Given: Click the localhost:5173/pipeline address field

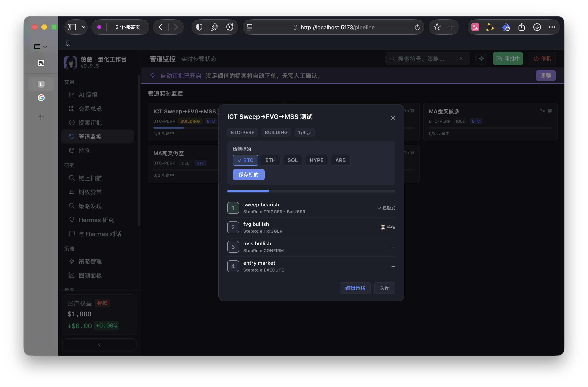Looking at the screenshot, I should (333, 27).
